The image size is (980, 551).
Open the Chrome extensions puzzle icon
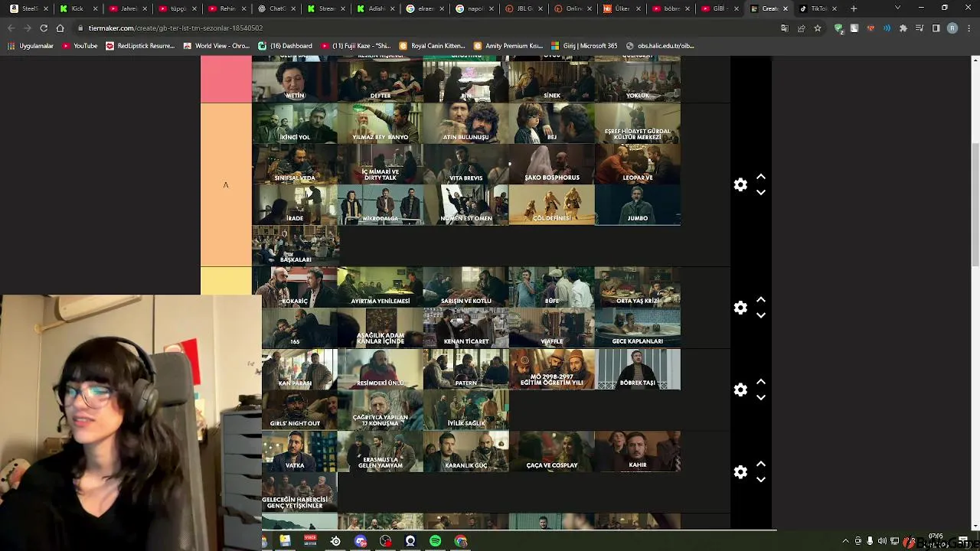click(903, 28)
